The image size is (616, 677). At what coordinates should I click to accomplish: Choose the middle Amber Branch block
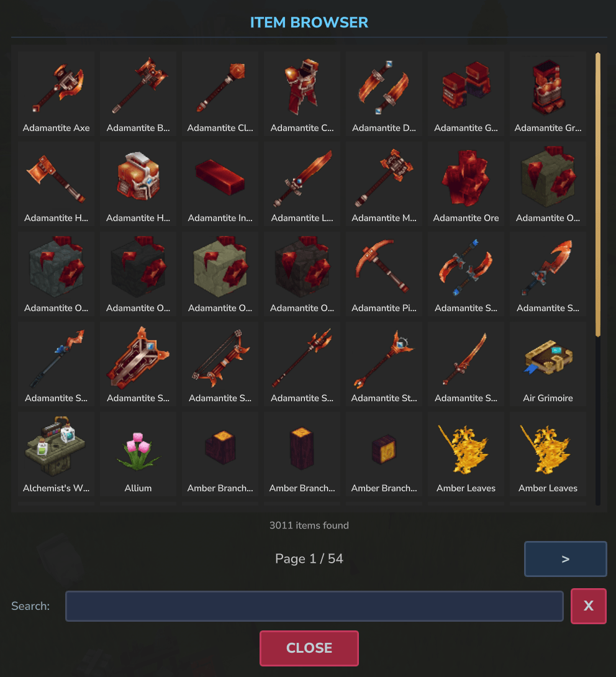pos(302,454)
